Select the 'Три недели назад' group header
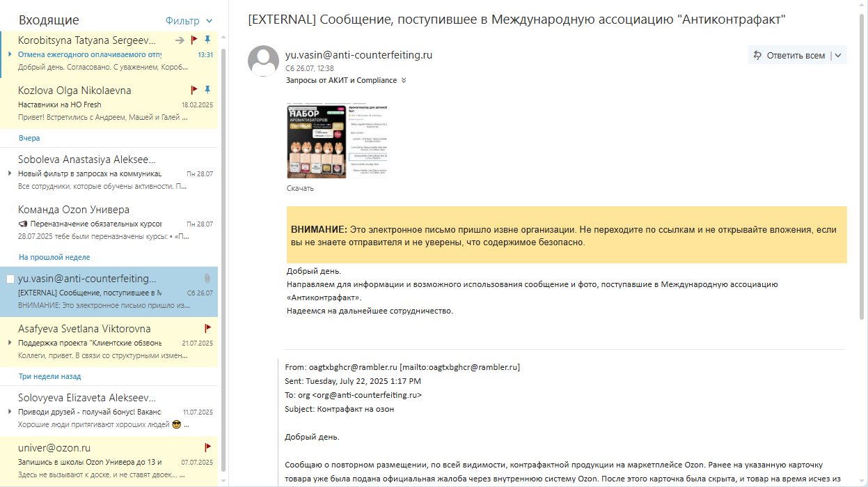The width and height of the screenshot is (868, 487). tap(49, 376)
